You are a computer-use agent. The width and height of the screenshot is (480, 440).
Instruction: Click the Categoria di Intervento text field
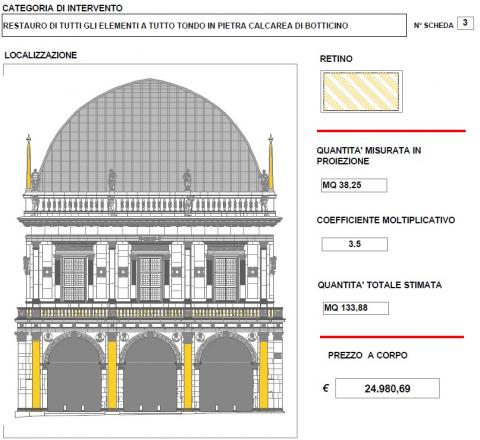tap(204, 25)
